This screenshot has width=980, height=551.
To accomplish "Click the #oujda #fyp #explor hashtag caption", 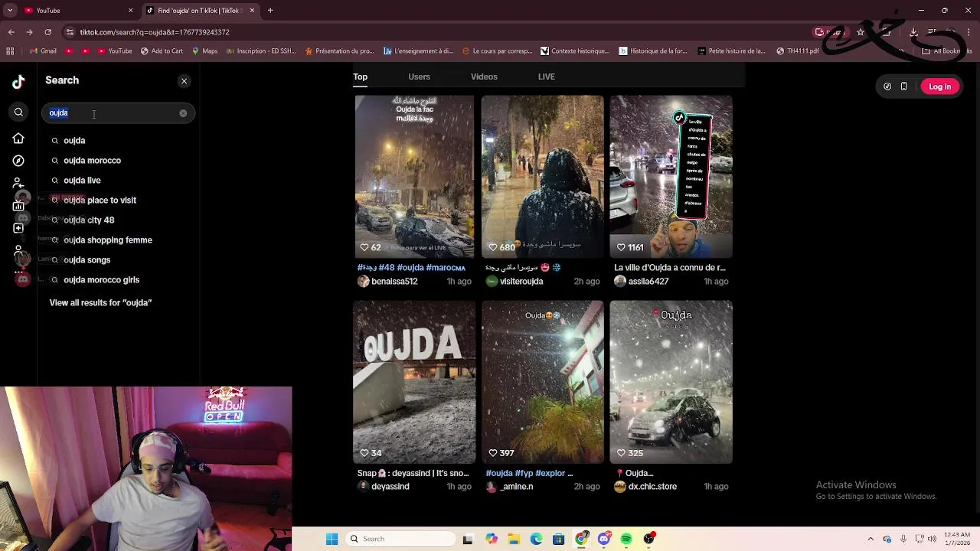I will (x=529, y=473).
